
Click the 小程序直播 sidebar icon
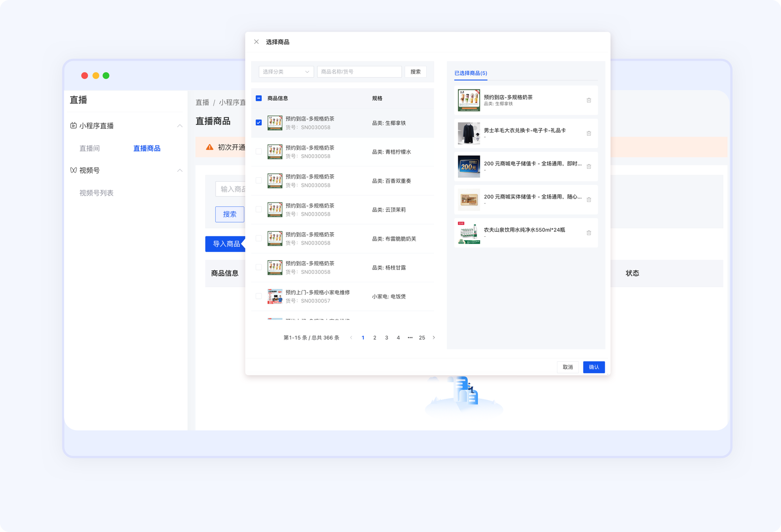[x=73, y=126]
